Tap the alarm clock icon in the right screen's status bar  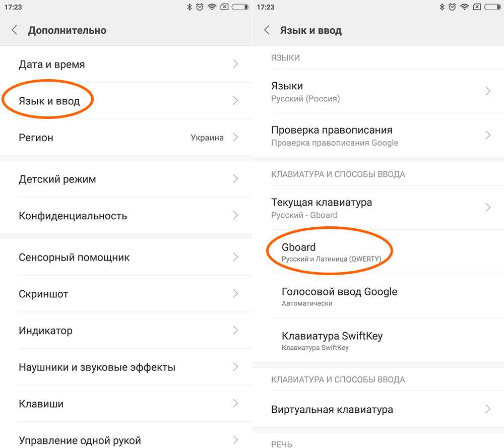[x=452, y=7]
